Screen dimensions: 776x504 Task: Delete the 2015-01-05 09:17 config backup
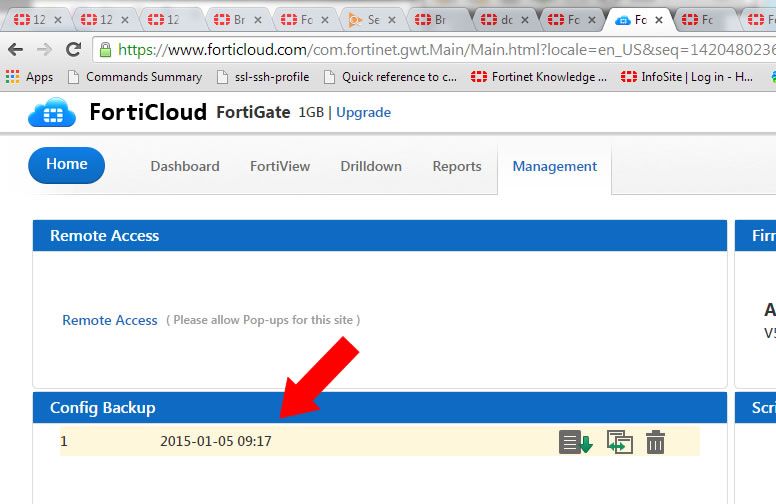[x=655, y=442]
